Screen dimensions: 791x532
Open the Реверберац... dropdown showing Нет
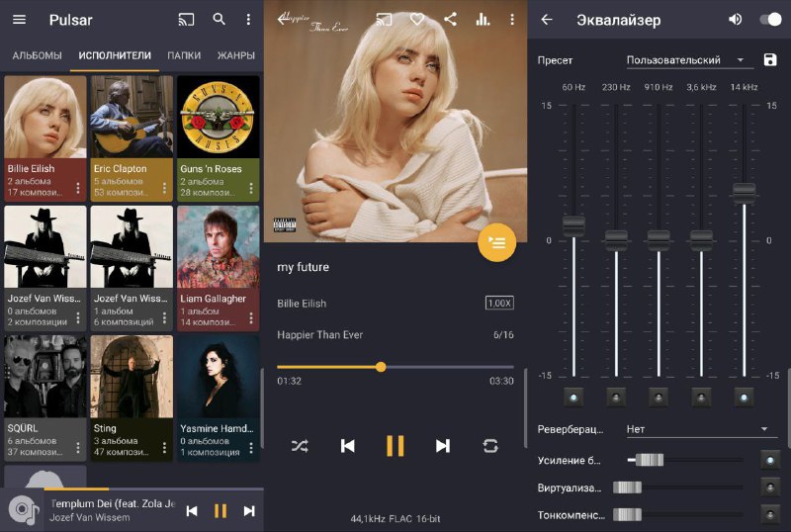tap(702, 429)
